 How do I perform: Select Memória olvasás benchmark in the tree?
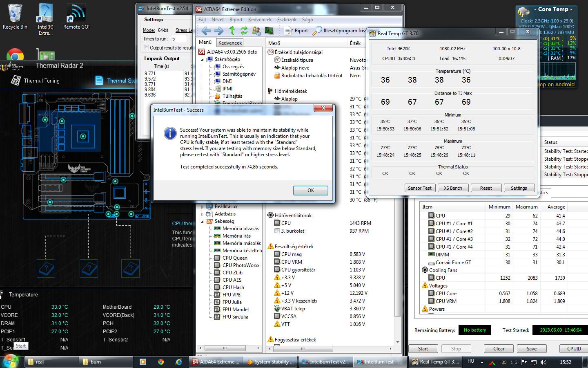tap(236, 229)
